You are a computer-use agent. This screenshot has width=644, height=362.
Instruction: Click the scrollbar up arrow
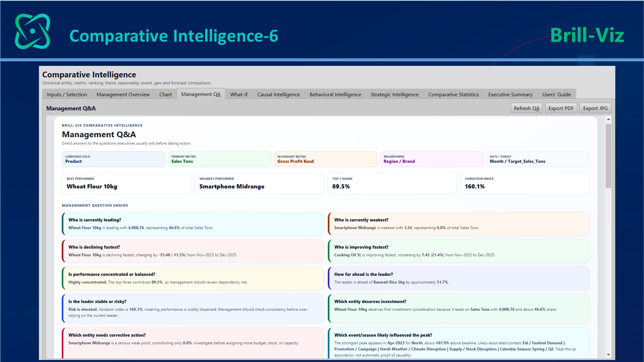click(x=608, y=120)
